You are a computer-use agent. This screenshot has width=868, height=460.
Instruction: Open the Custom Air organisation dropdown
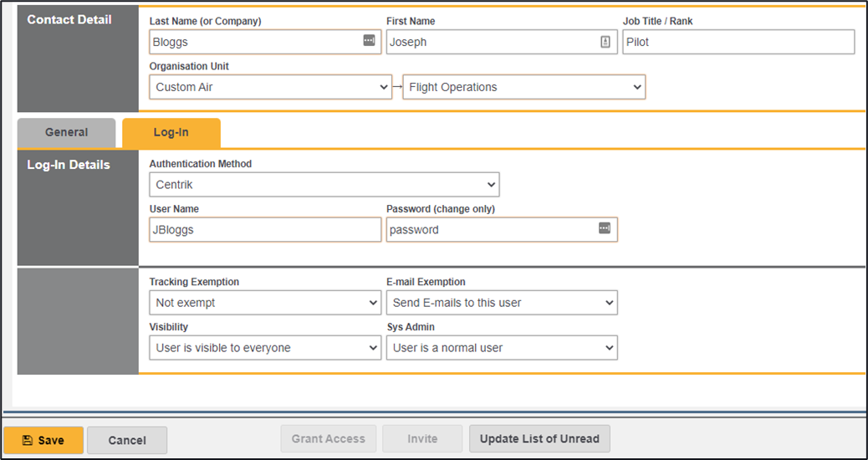click(270, 87)
